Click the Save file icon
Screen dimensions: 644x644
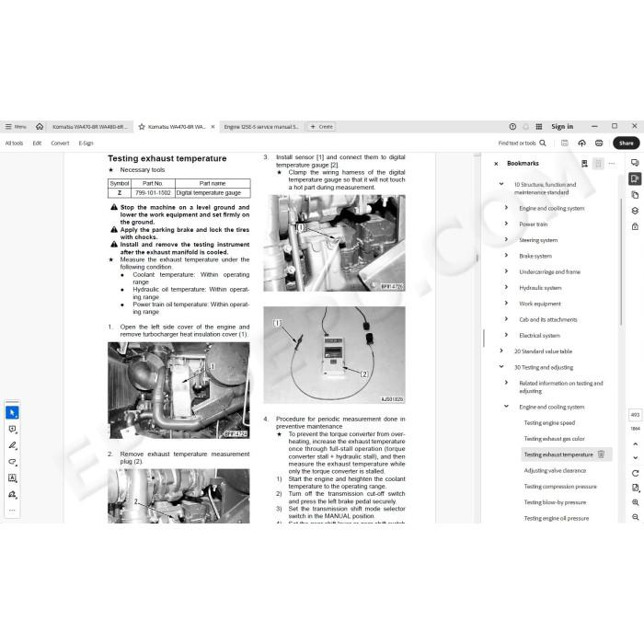coord(565,143)
